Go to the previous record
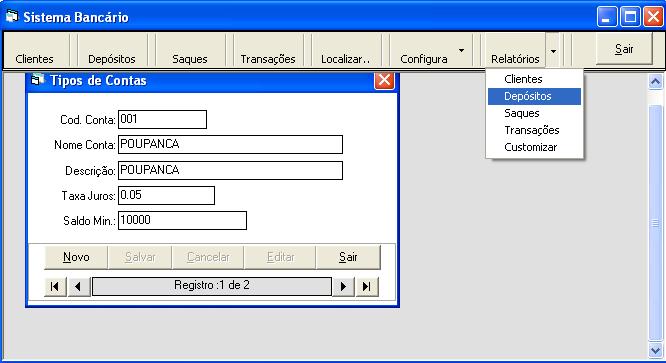The height and width of the screenshot is (363, 666). coord(78,287)
